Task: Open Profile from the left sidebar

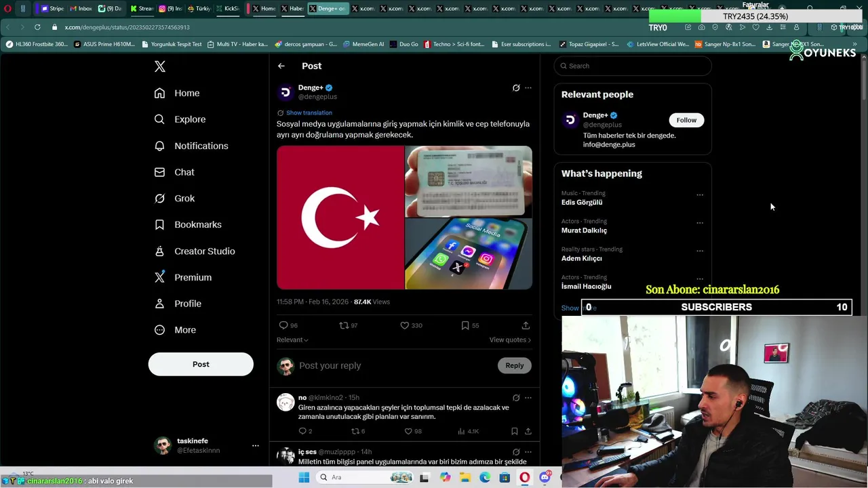Action: [178, 304]
